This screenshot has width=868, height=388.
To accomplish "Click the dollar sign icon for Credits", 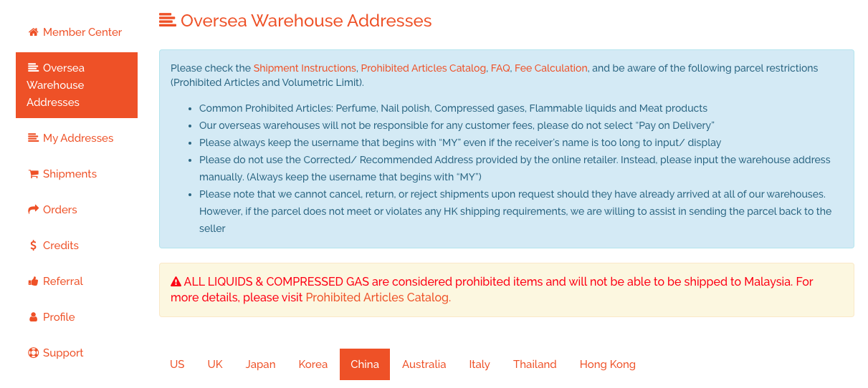I will [33, 246].
